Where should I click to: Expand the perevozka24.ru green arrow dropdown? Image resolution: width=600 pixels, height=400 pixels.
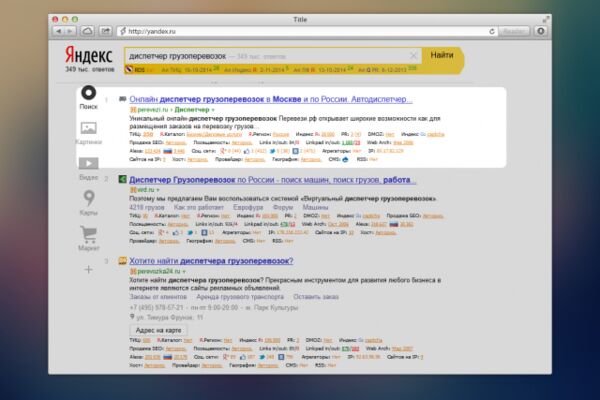click(x=184, y=271)
